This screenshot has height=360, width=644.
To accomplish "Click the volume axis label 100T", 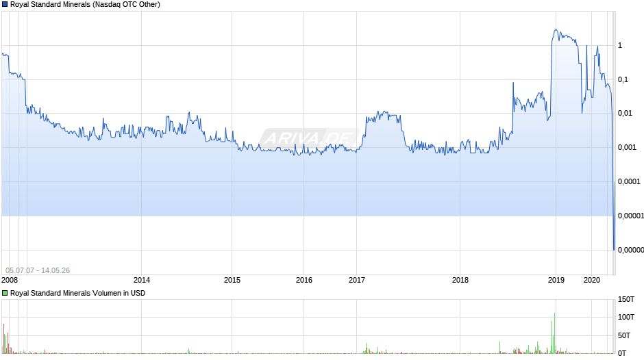I will click(x=626, y=317).
